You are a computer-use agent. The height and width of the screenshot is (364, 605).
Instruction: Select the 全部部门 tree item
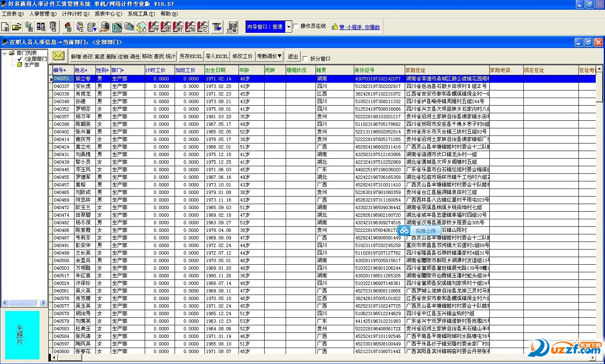[35, 59]
